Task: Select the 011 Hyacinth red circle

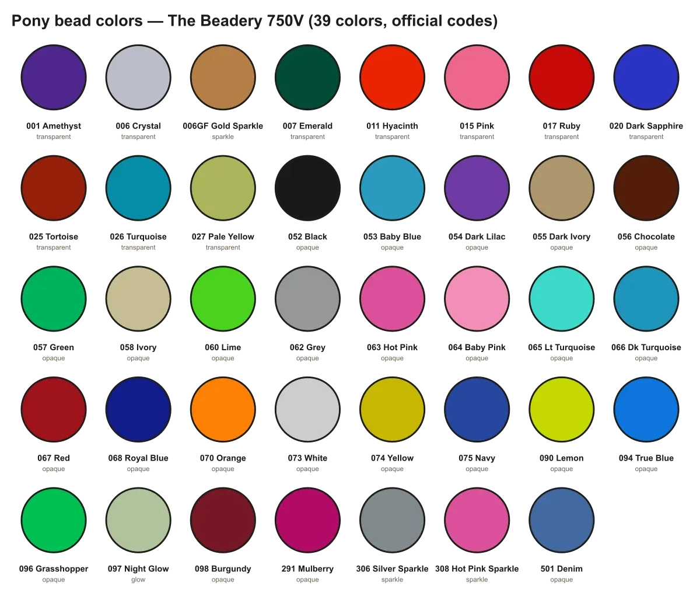Action: tap(392, 78)
